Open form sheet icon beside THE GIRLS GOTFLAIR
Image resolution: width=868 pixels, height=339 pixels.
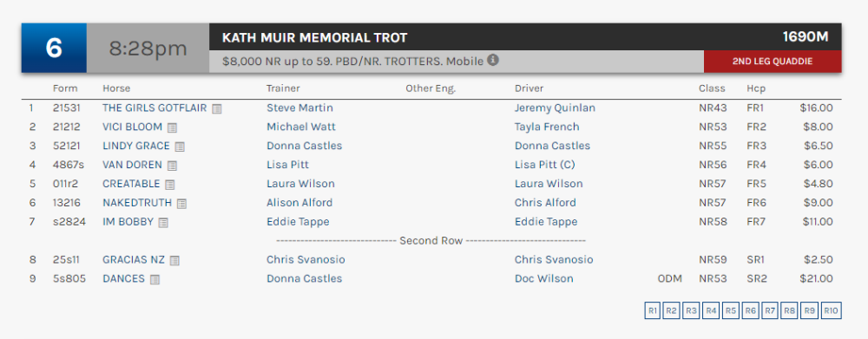tap(217, 109)
